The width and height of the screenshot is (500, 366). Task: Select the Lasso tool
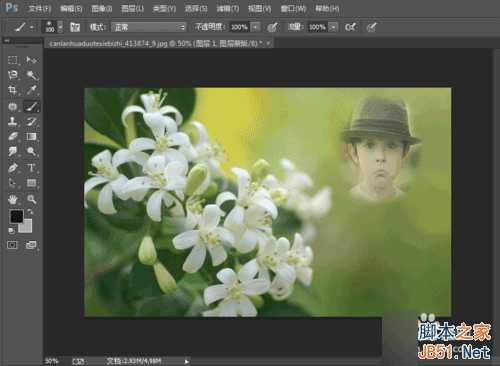pyautogui.click(x=13, y=75)
